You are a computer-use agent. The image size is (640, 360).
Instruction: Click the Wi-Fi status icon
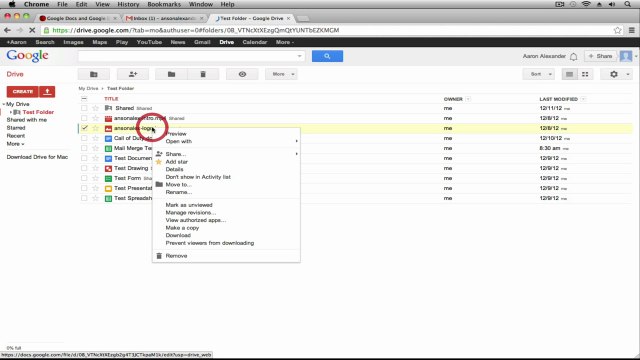(586, 4)
